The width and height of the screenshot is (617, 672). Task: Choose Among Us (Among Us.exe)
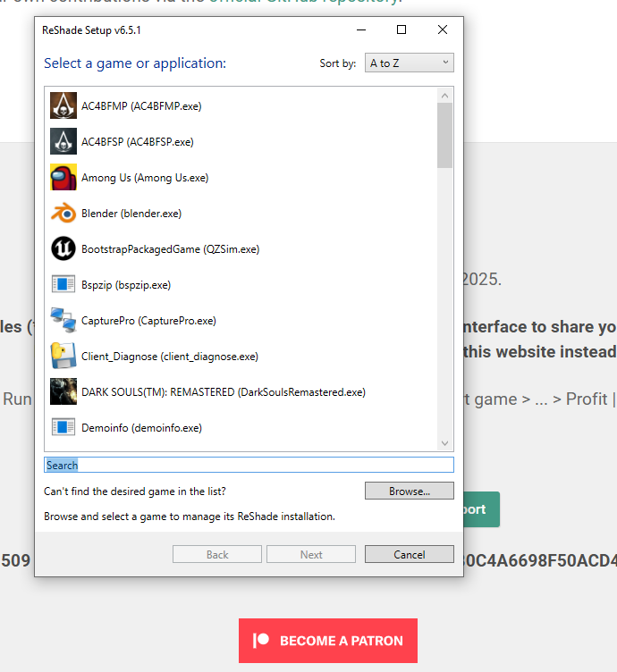point(241,178)
